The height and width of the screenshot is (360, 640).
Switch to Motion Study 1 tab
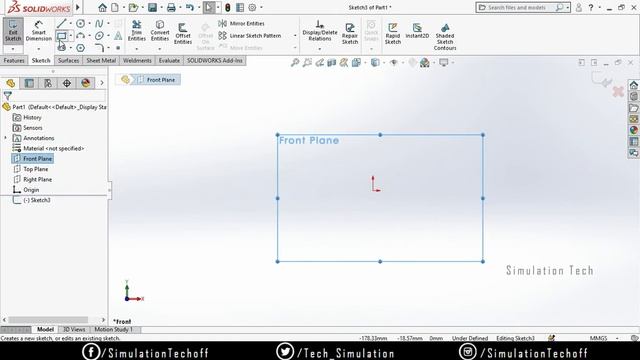coord(113,329)
